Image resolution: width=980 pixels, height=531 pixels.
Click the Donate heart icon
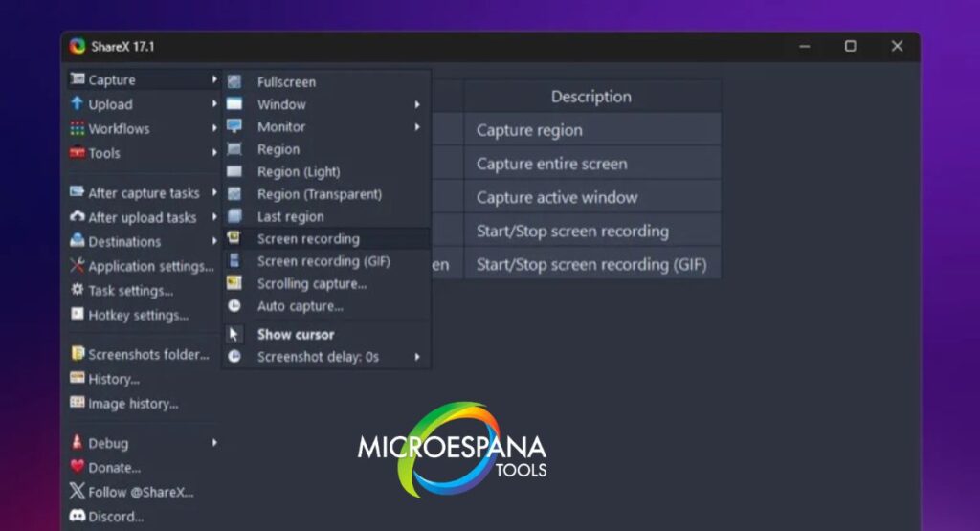(x=77, y=466)
